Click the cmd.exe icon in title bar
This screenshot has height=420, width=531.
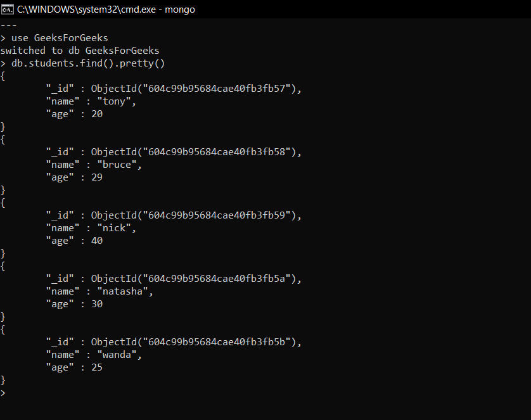8,10
